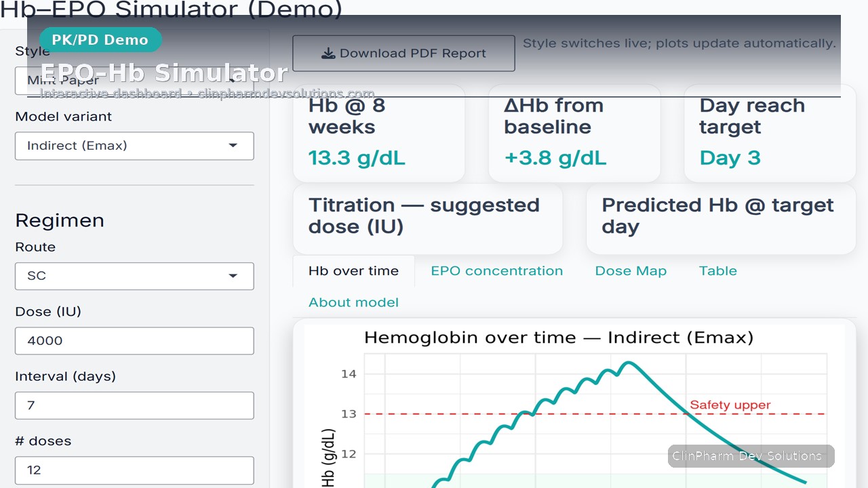Click the ClinPharm Dev Solutions watermark
The image size is (868, 488).
(750, 456)
